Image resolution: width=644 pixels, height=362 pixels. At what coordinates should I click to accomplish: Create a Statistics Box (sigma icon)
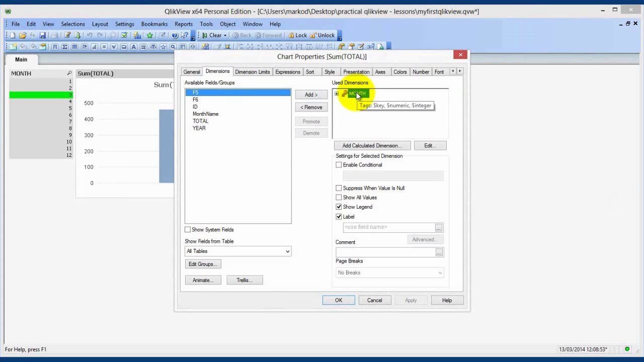65,47
